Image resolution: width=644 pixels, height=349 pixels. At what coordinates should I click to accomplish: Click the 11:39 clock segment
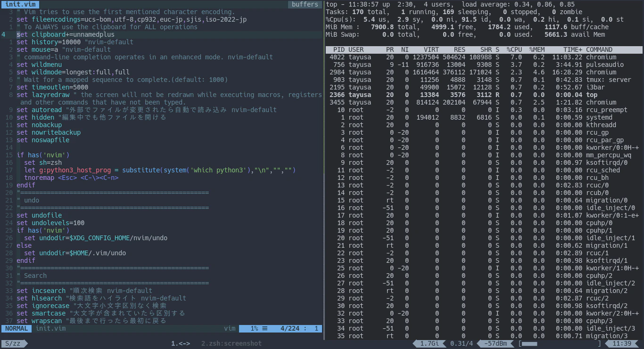coord(622,343)
